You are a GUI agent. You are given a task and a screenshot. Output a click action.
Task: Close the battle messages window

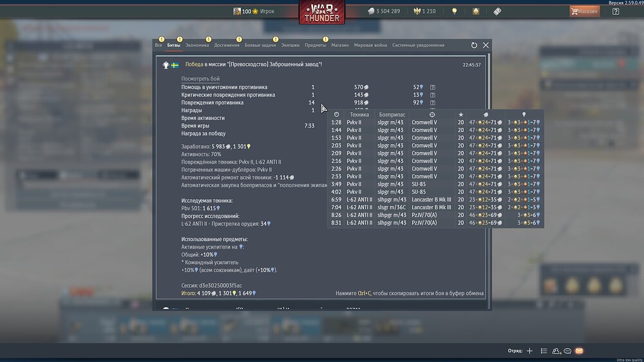pos(486,45)
